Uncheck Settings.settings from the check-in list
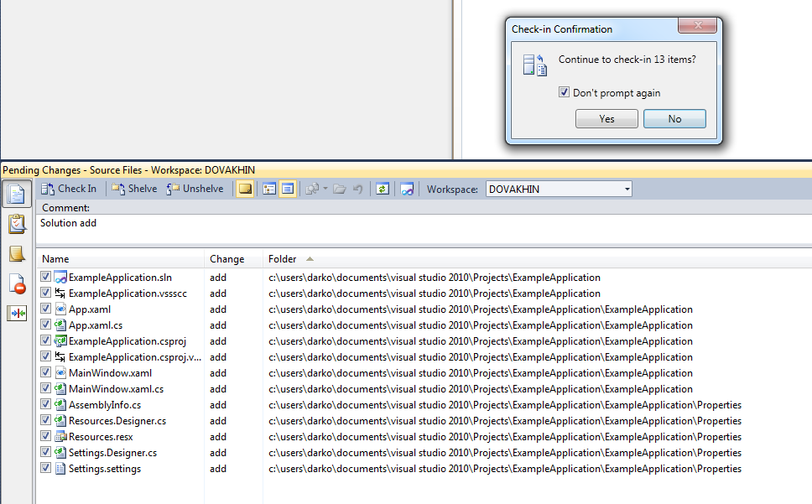 [x=45, y=468]
